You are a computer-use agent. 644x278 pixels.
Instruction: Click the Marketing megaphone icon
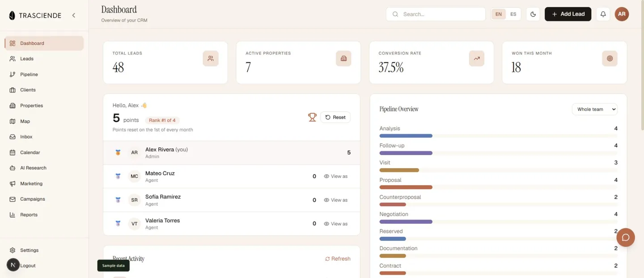(x=13, y=184)
